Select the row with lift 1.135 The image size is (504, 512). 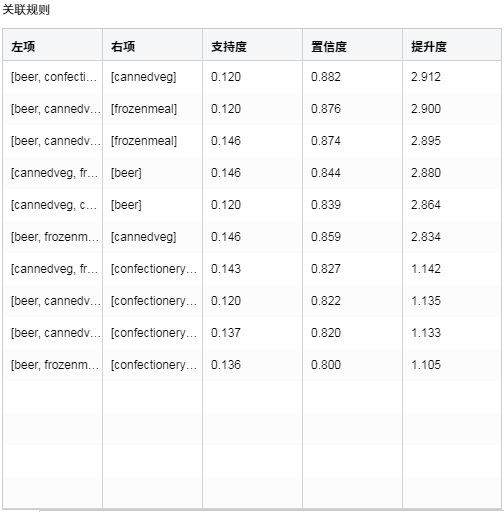click(x=252, y=301)
